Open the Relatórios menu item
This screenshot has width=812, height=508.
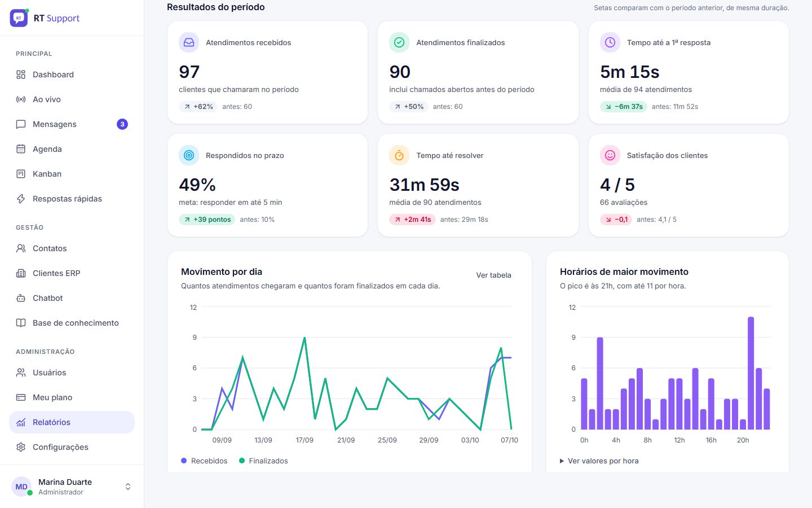(x=72, y=422)
